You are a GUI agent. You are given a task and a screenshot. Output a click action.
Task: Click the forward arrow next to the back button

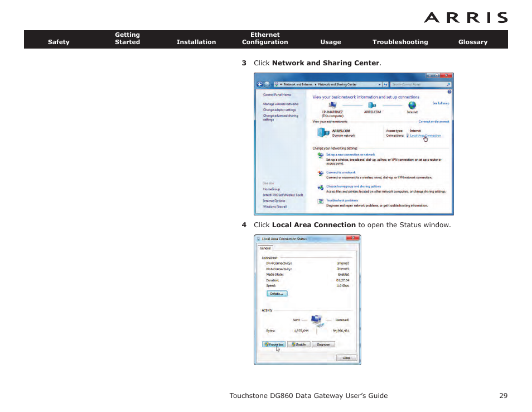pos(267,84)
